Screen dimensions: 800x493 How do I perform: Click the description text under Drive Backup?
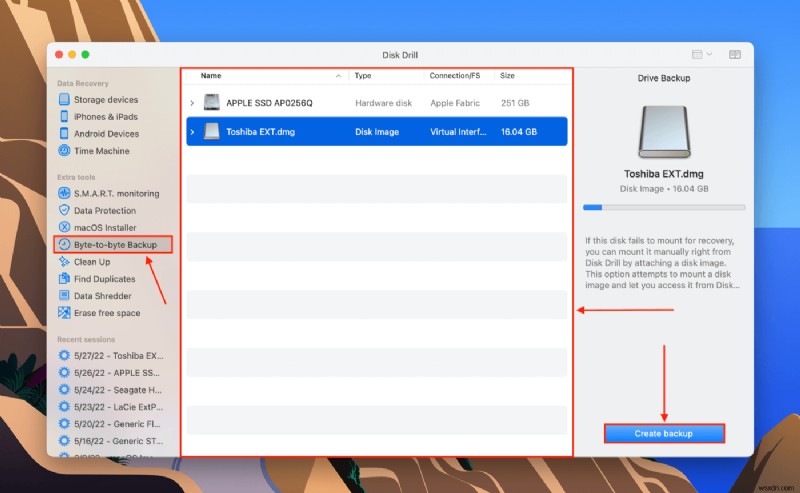coord(662,263)
